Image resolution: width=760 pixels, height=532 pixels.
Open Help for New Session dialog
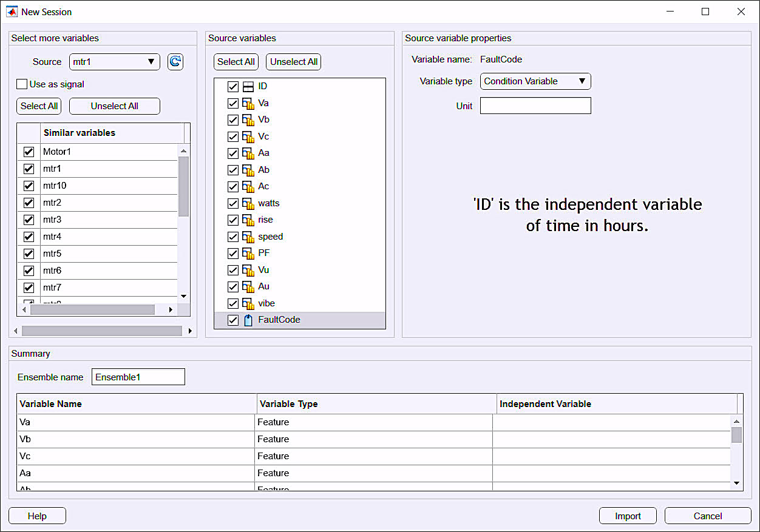click(x=37, y=516)
